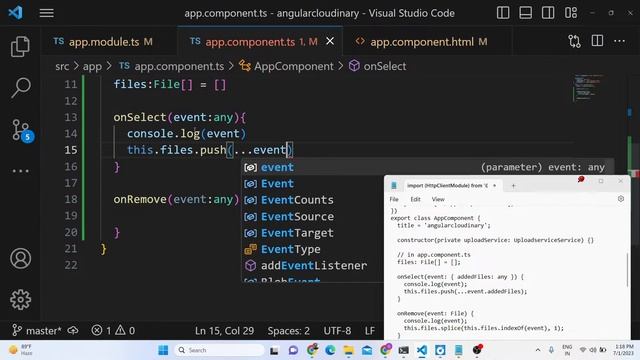Open Microsoft Edge from the taskbar
This screenshot has width=640, height=360.
pos(330,350)
